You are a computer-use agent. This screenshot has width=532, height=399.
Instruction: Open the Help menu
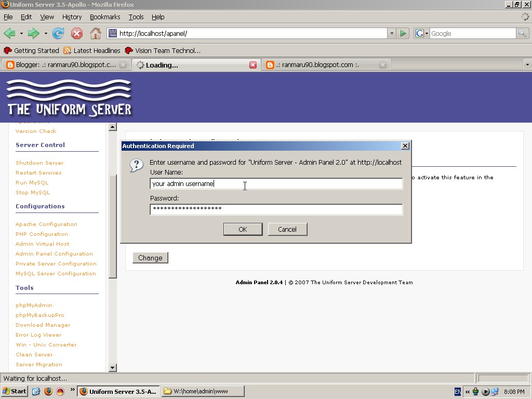[158, 17]
